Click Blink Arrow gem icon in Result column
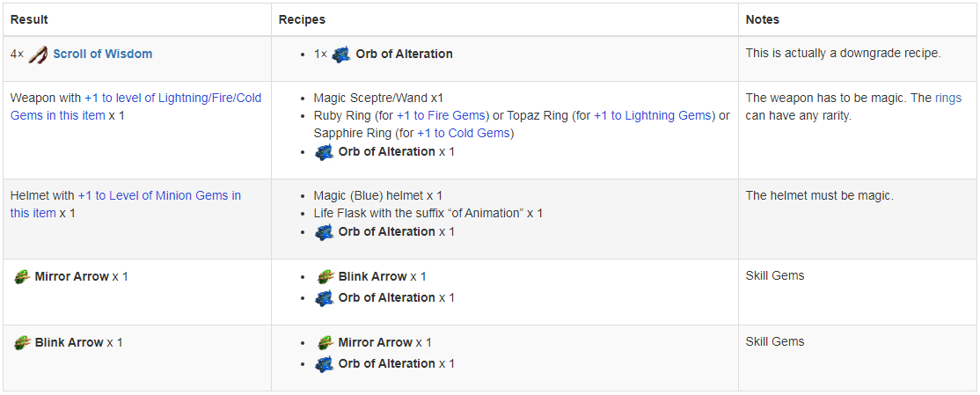The height and width of the screenshot is (395, 980). point(22,343)
